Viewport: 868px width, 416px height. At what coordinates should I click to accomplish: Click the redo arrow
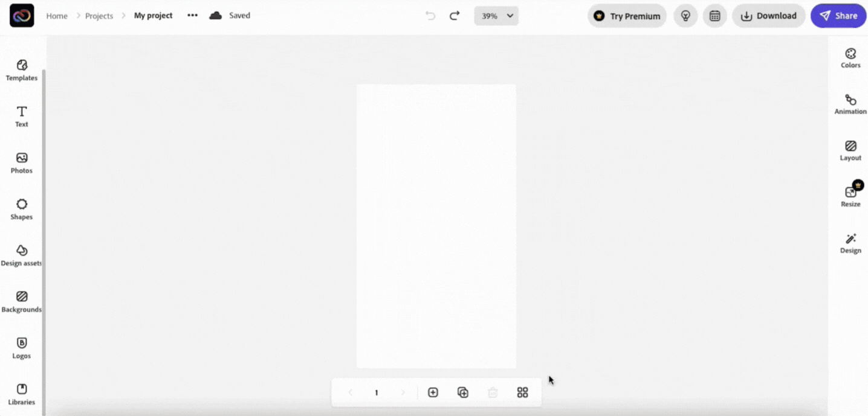(x=455, y=16)
